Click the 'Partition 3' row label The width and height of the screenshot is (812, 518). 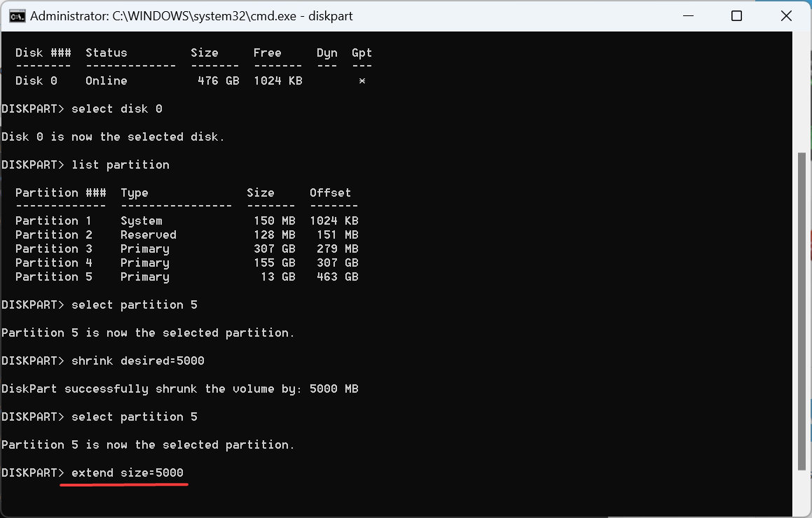click(x=54, y=248)
